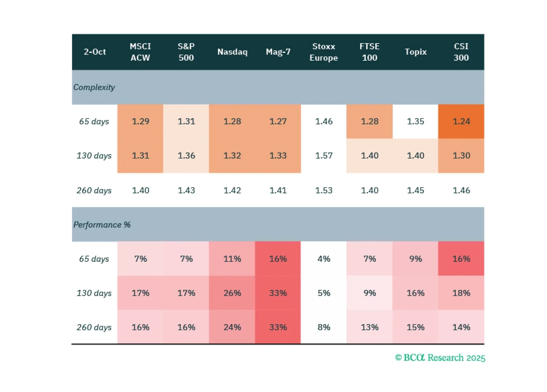
Task: Select the 1.35 Topix complexity cell
Action: coord(415,121)
